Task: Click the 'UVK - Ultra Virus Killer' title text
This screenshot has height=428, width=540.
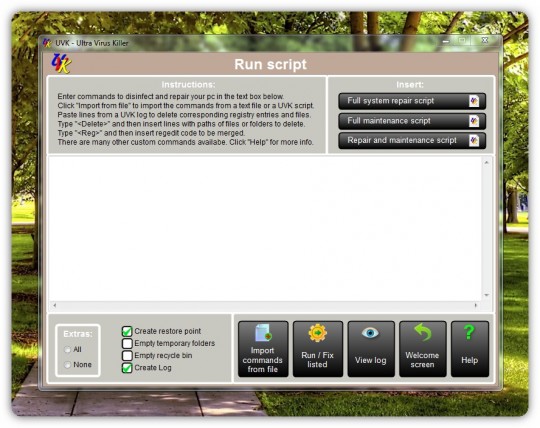Action: click(x=92, y=43)
